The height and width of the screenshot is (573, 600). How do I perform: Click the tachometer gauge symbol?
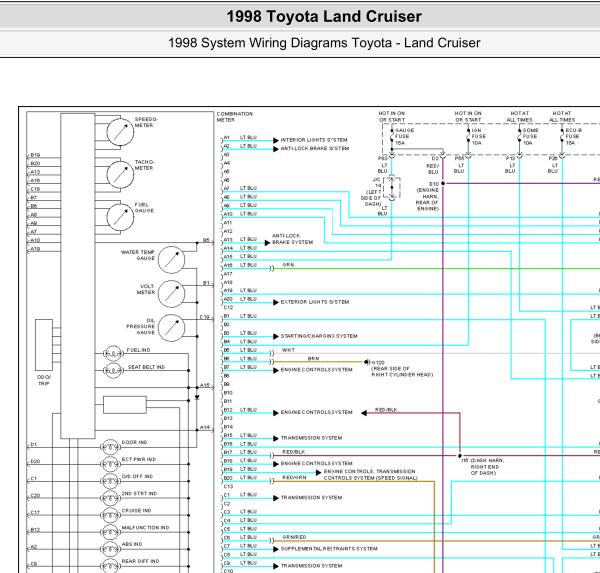click(120, 175)
